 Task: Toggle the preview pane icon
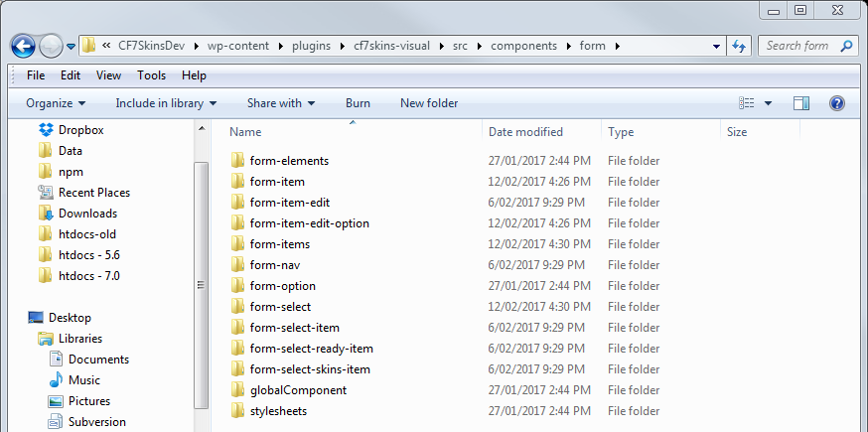(x=801, y=103)
